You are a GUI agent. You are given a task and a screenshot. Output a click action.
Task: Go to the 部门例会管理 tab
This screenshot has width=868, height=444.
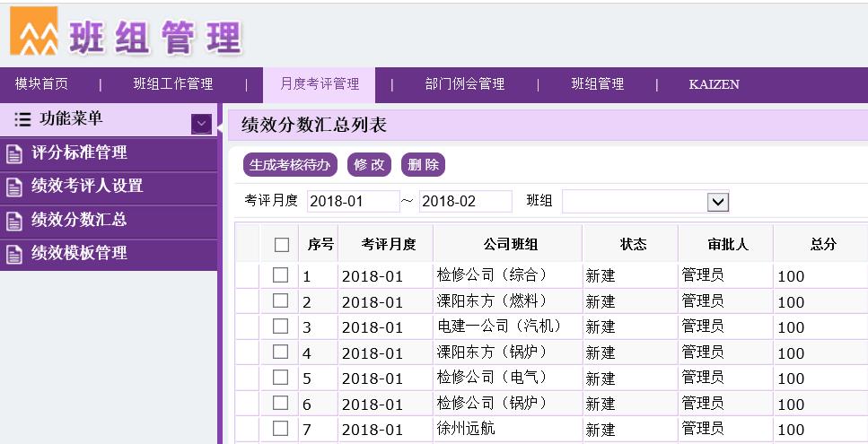(x=465, y=84)
